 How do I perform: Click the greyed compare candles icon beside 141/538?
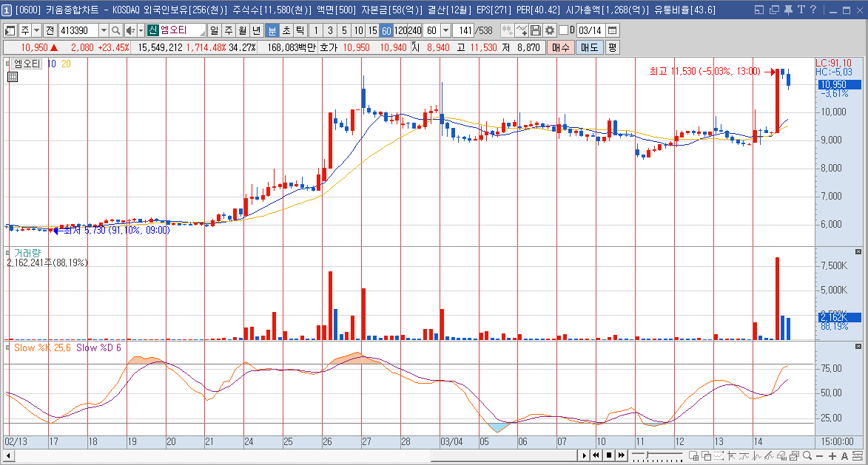[x=506, y=30]
